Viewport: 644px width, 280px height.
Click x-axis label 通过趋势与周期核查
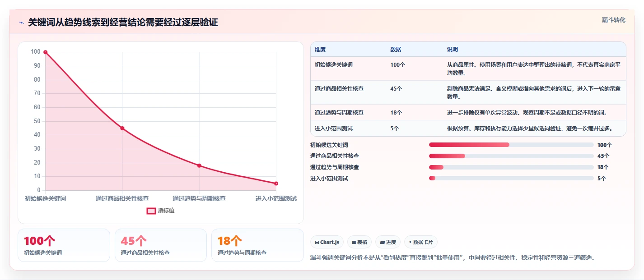199,198
